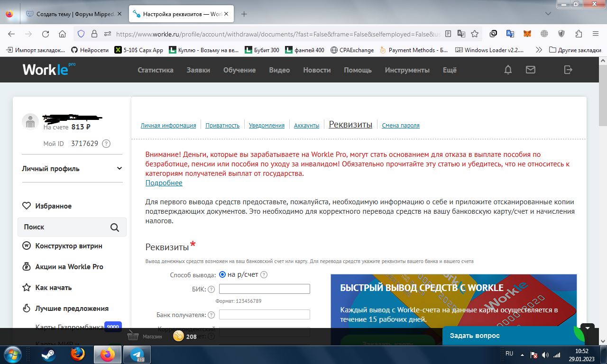Click help icon next to Банк получателя

(212, 315)
